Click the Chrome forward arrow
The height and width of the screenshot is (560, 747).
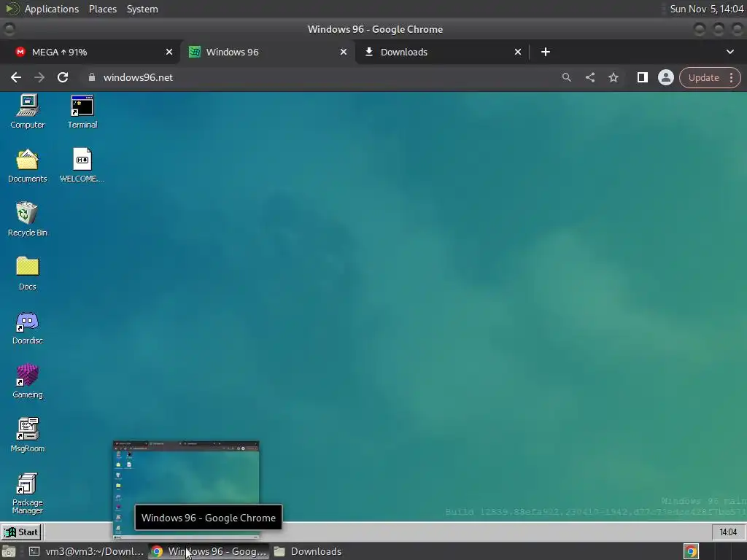point(39,77)
